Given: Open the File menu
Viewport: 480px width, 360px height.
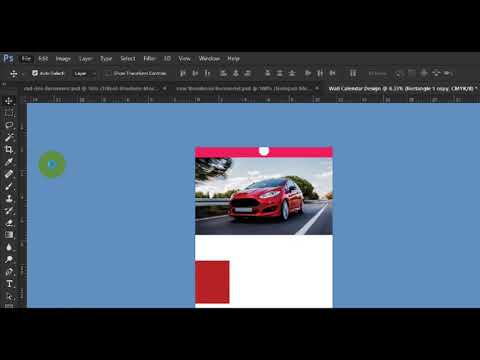Looking at the screenshot, I should pyautogui.click(x=26, y=59).
